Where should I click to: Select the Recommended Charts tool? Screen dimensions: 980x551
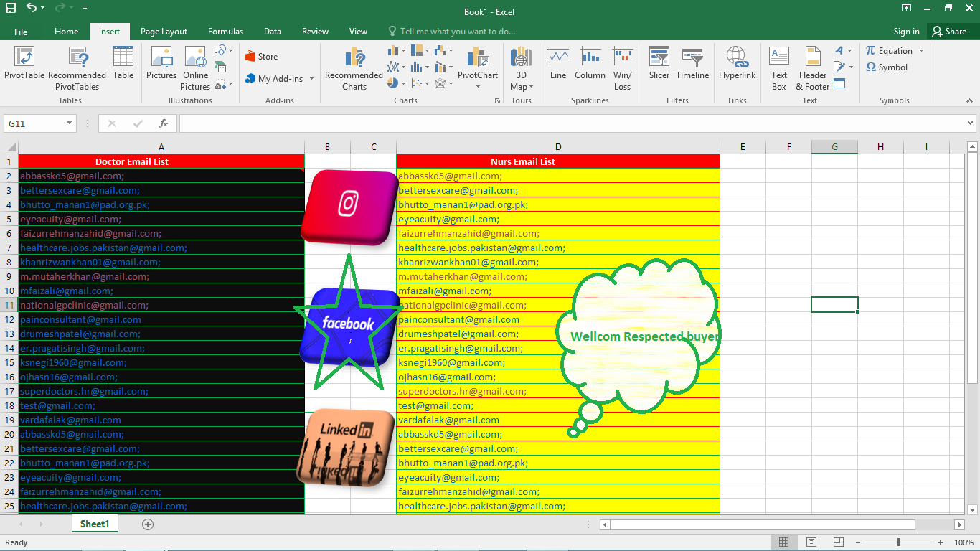(353, 68)
